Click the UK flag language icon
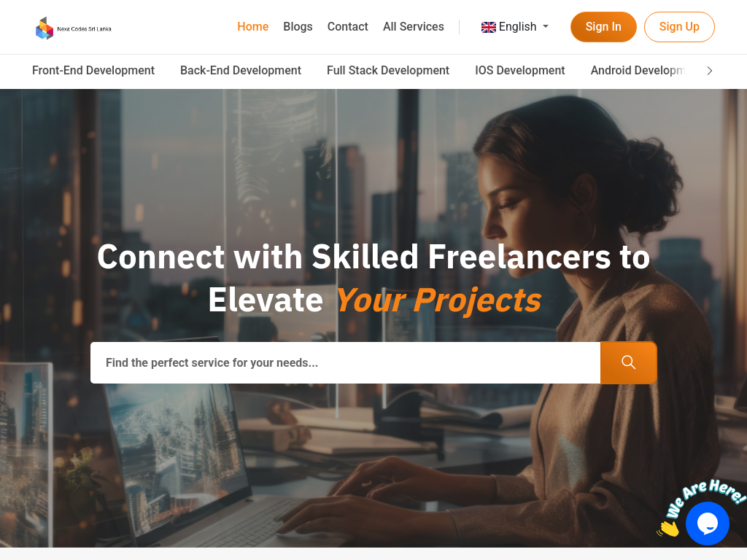747x560 pixels. coord(488,27)
